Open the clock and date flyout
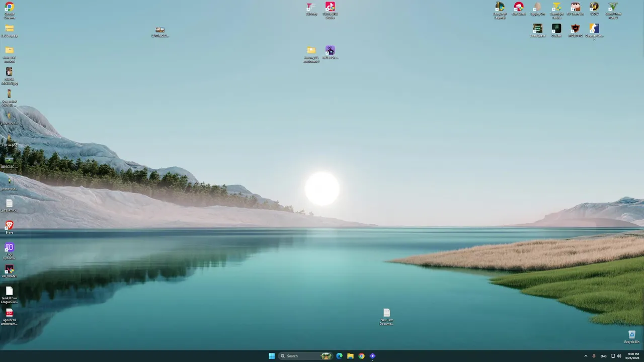Viewport: 644px width, 362px height. pos(633,356)
